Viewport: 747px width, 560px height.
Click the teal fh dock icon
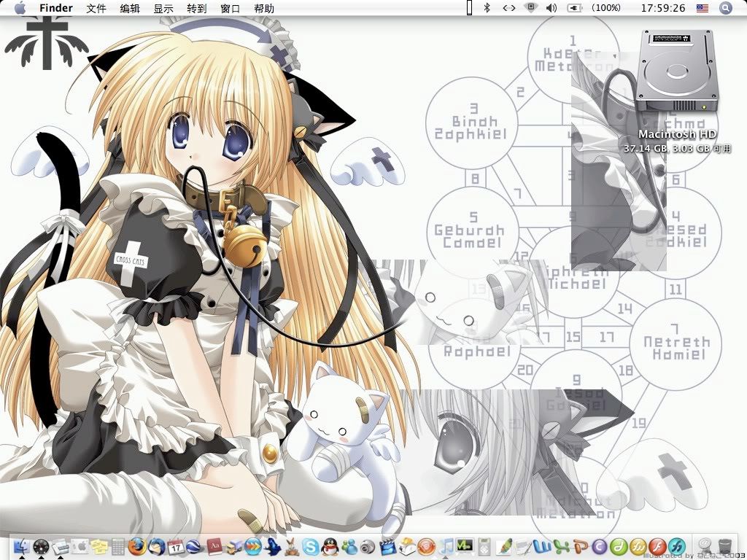click(676, 546)
